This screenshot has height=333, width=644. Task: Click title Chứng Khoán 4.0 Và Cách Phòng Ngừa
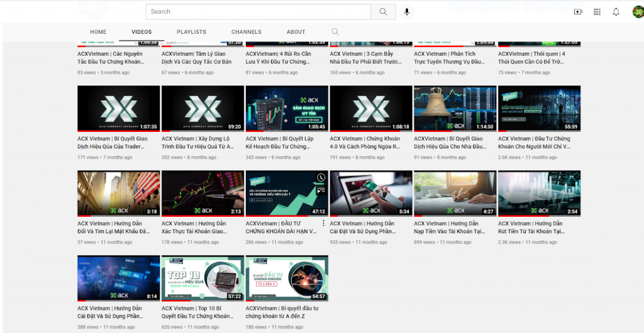365,142
